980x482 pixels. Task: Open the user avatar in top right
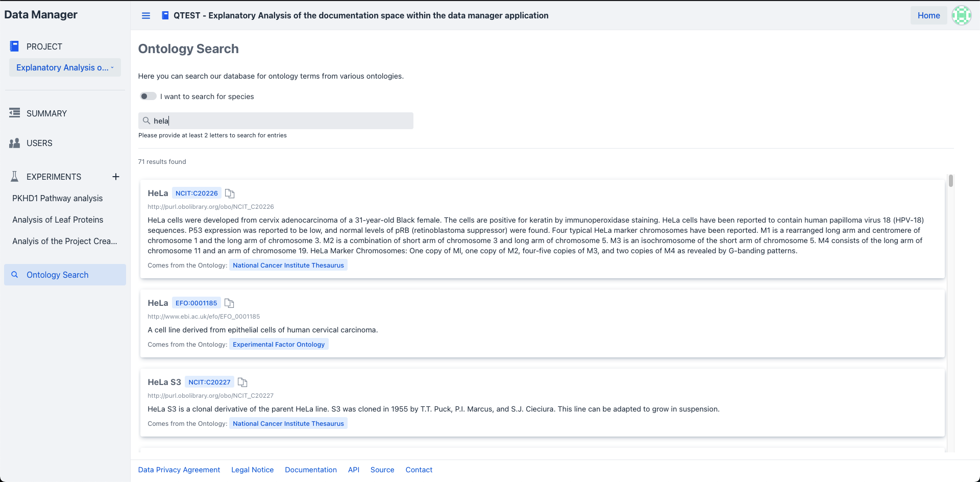pyautogui.click(x=961, y=15)
